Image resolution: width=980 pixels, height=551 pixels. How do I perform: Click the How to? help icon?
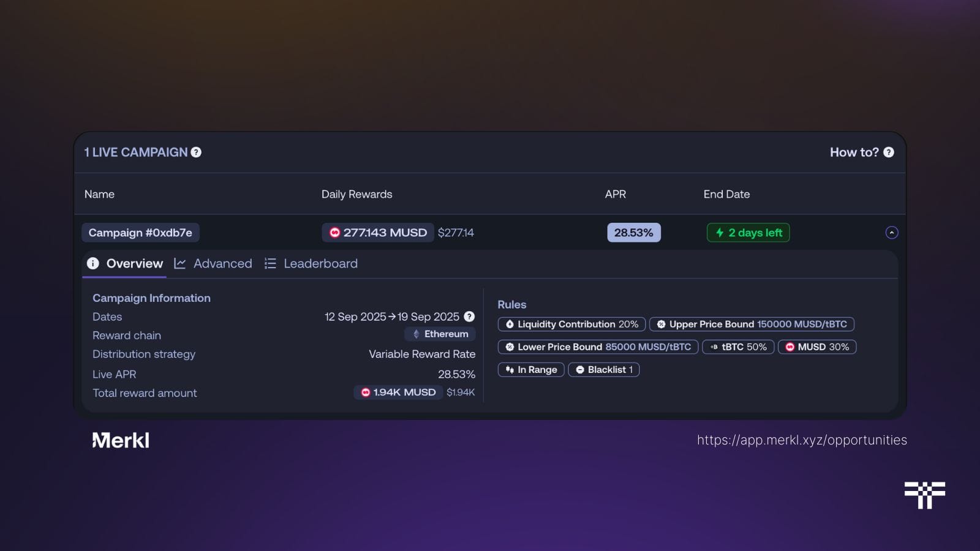[889, 152]
